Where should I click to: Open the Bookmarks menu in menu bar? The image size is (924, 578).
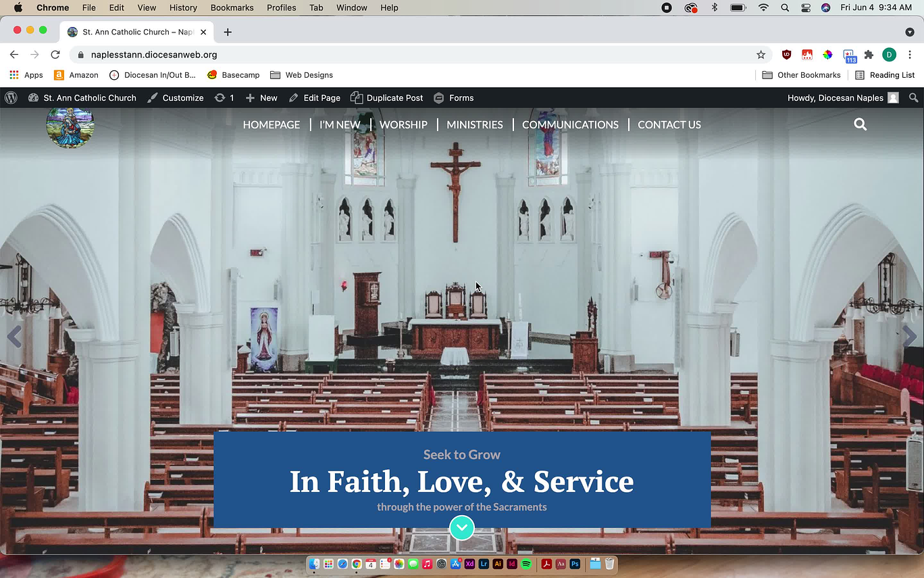tap(232, 7)
